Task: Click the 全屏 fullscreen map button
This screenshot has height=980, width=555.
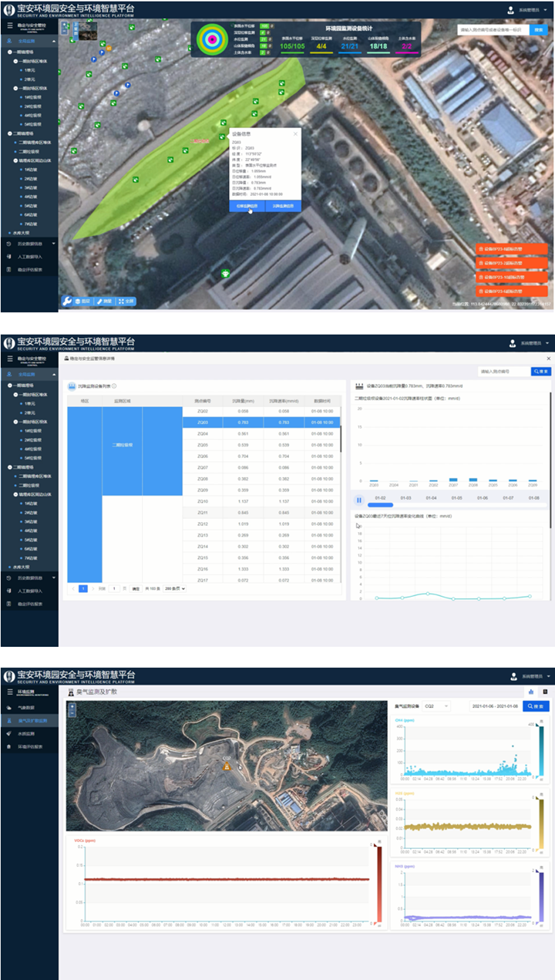Action: pyautogui.click(x=126, y=301)
